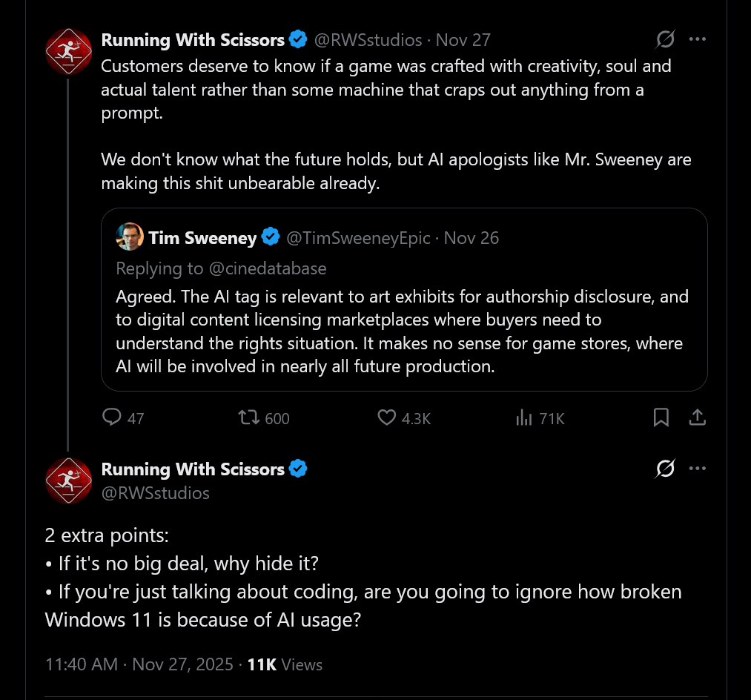Open the @RWSstudios handle in first tweet

(368, 39)
